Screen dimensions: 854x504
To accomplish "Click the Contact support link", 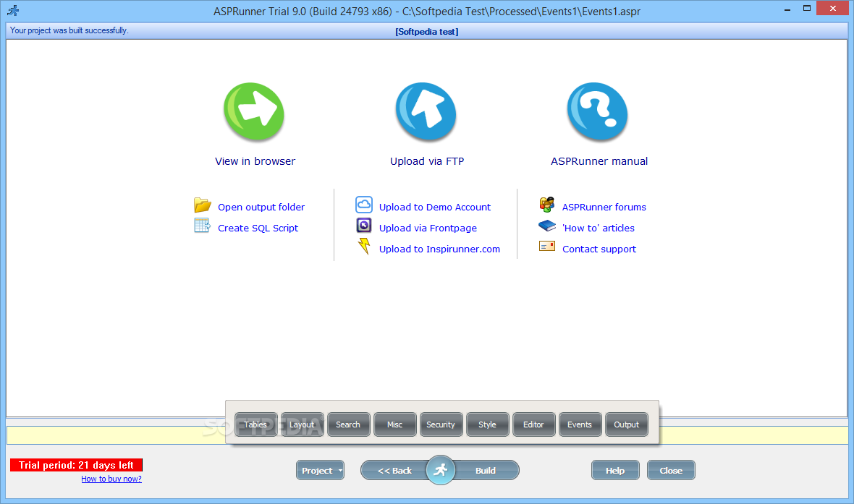I will click(599, 249).
